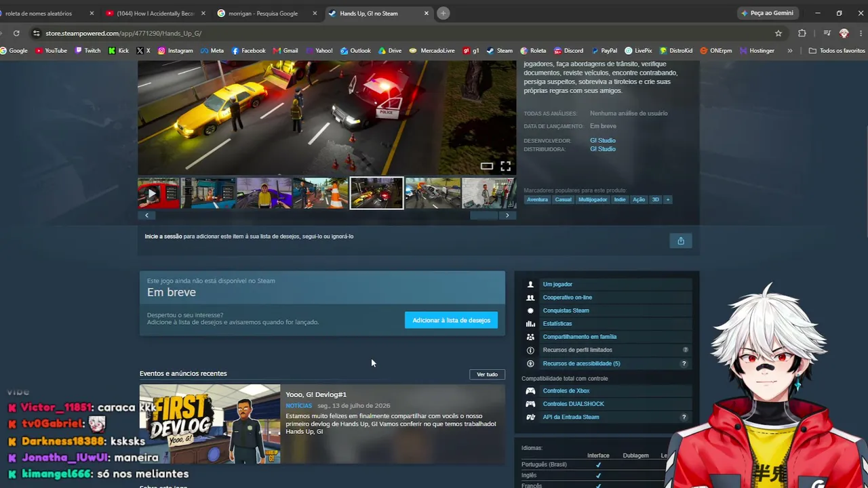Viewport: 868px width, 488px height.
Task: Open the Compartilhamento em família link
Action: coord(580,337)
